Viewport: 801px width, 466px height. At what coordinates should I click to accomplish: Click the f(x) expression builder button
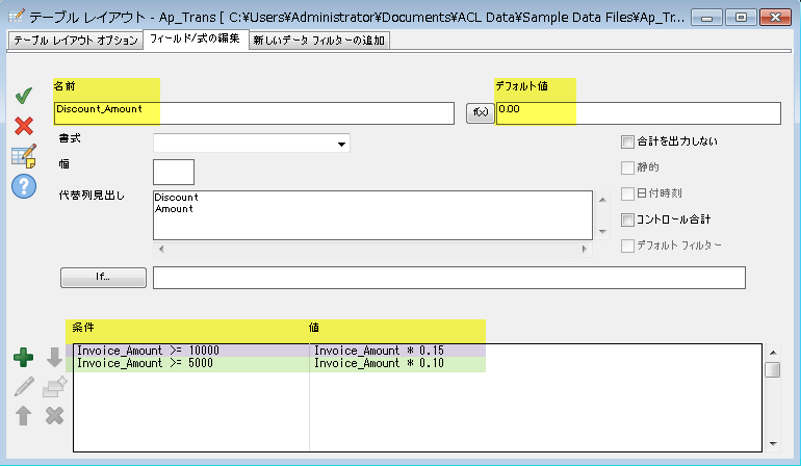pyautogui.click(x=479, y=113)
